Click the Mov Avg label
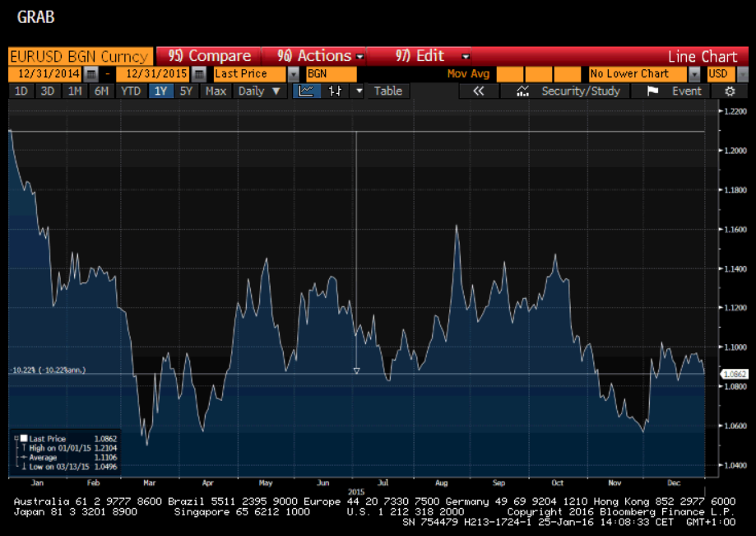 (468, 74)
